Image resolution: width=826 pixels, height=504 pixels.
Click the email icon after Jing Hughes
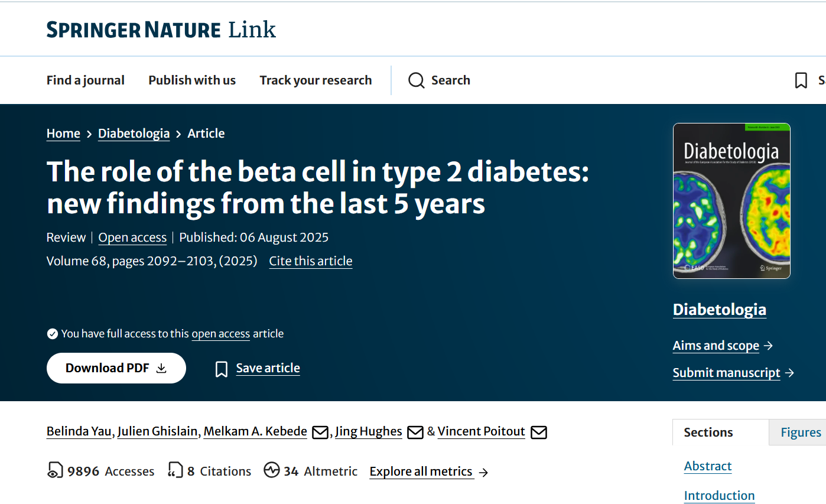pos(415,433)
